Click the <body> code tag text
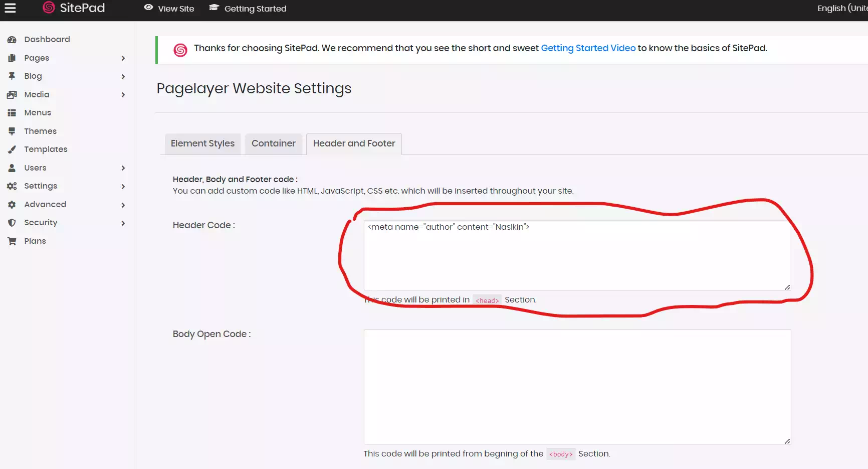The width and height of the screenshot is (868, 469). point(561,454)
